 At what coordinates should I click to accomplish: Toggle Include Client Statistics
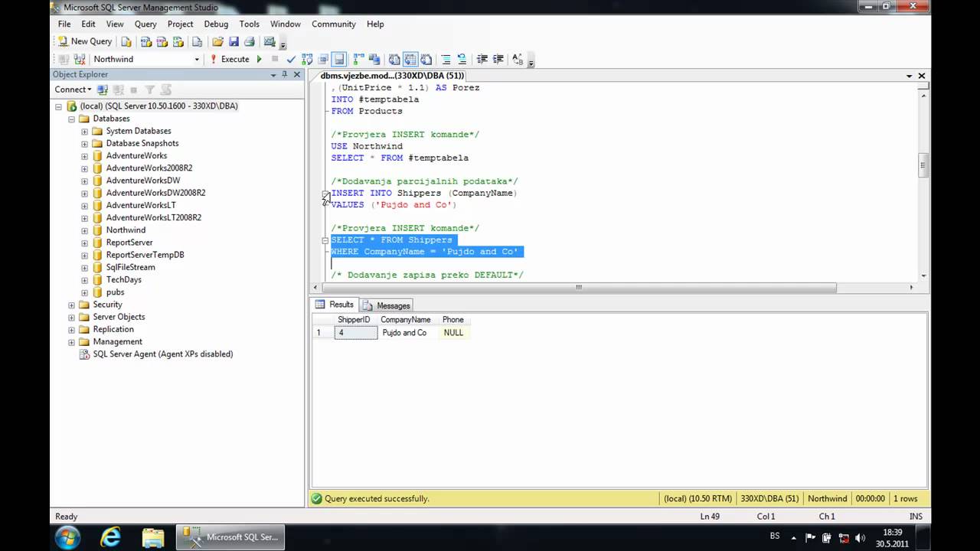(374, 59)
